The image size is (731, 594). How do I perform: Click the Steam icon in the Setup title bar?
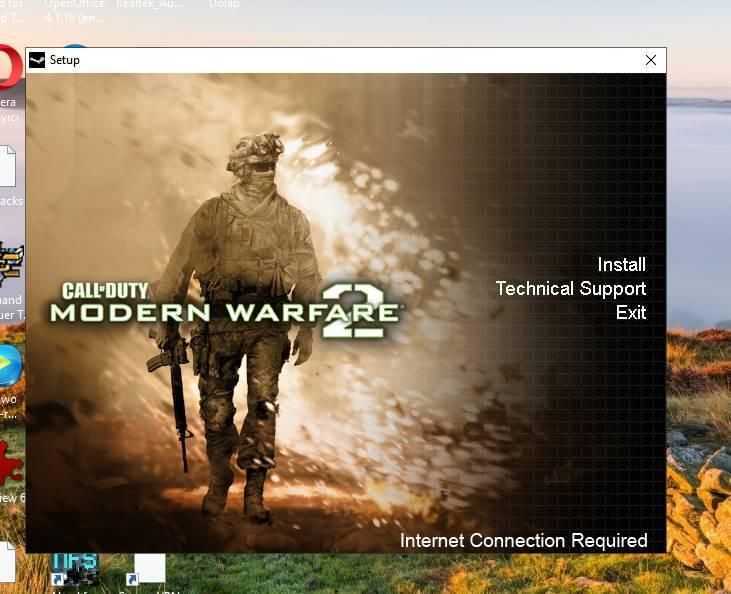[x=37, y=60]
